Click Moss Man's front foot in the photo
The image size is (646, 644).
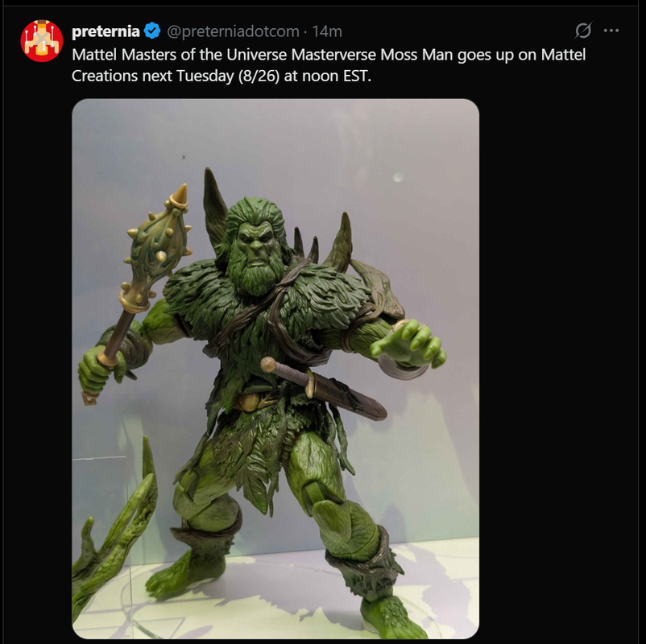pyautogui.click(x=395, y=616)
